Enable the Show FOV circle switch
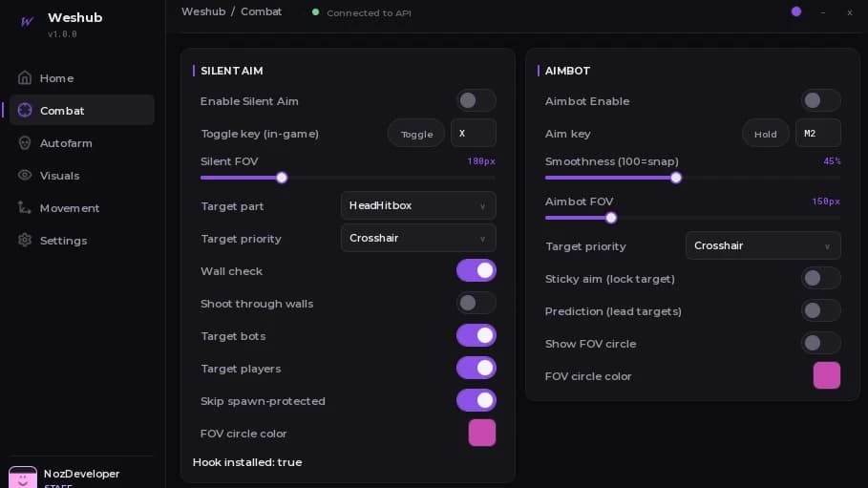 point(820,343)
